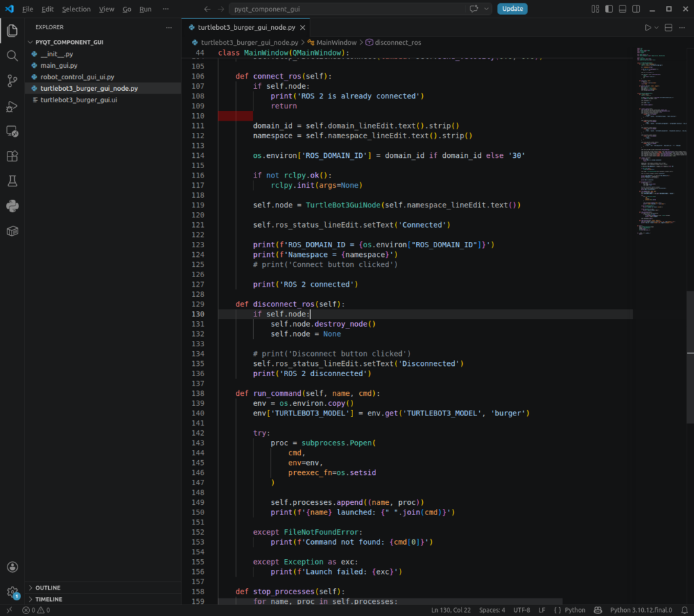Image resolution: width=694 pixels, height=616 pixels.
Task: Toggle Primary Side Bar visibility
Action: (x=609, y=9)
